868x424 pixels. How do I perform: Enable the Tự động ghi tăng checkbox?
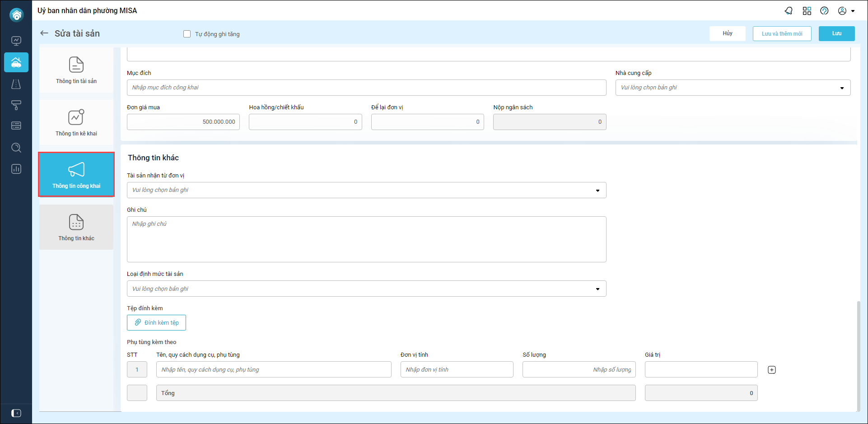click(187, 34)
